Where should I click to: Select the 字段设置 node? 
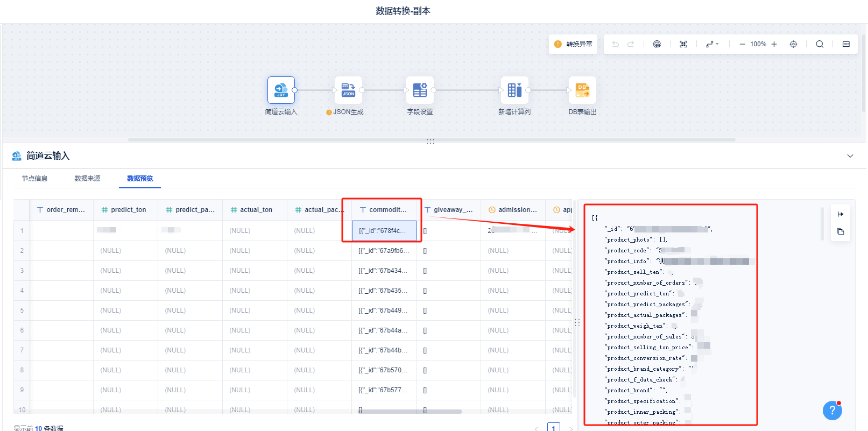pos(420,90)
